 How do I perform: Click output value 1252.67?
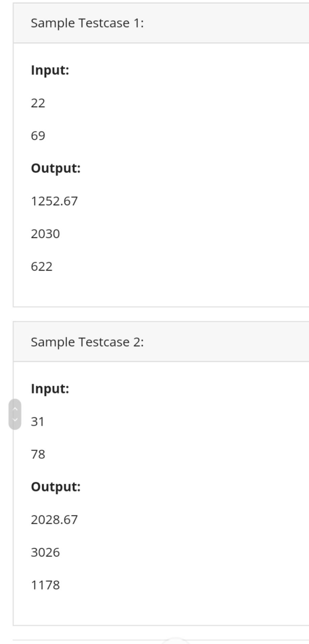54,201
